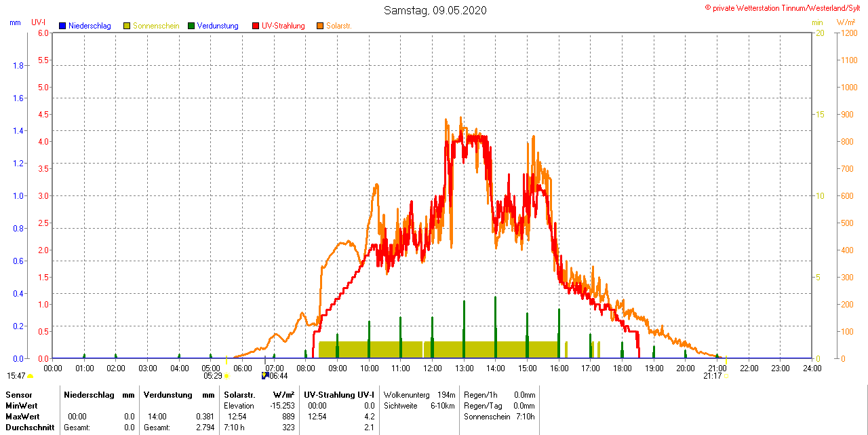This screenshot has height=435, width=868.
Task: Click the 06:00 label on the time axis
Action: point(242,368)
